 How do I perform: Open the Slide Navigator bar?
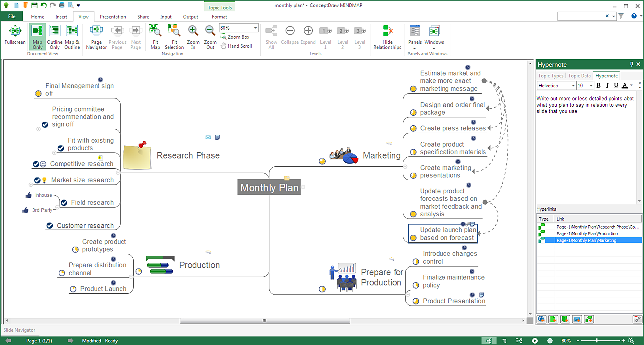[19, 330]
